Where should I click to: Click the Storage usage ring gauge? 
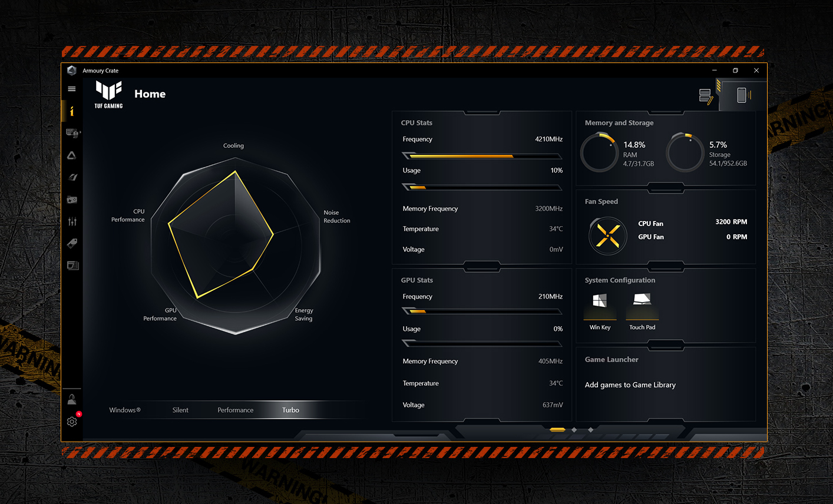[685, 152]
